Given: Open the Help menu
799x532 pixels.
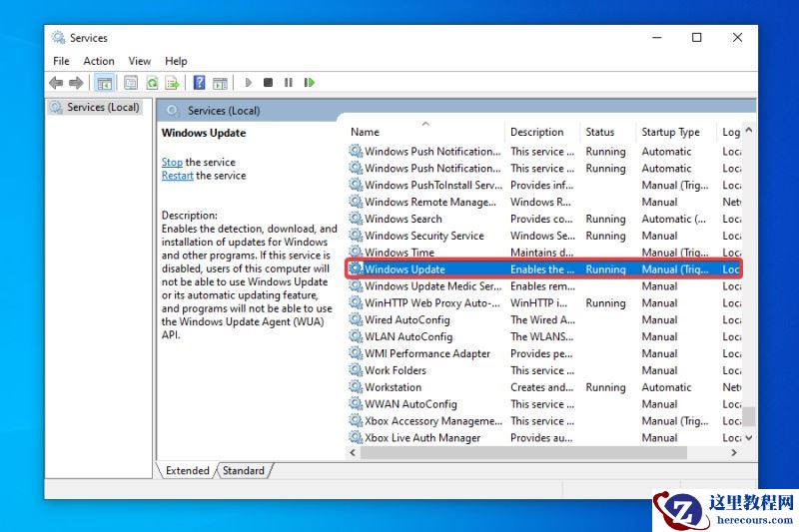Looking at the screenshot, I should tap(176, 61).
